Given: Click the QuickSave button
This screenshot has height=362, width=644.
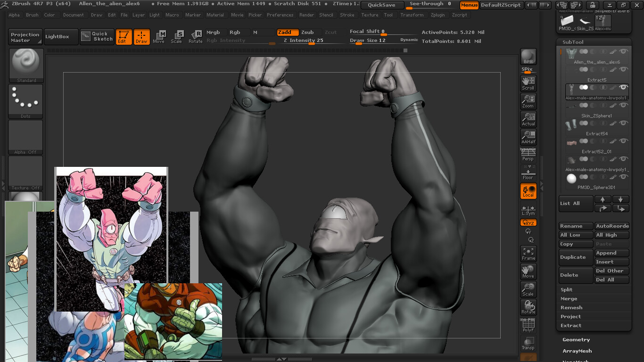Looking at the screenshot, I should pos(382,5).
